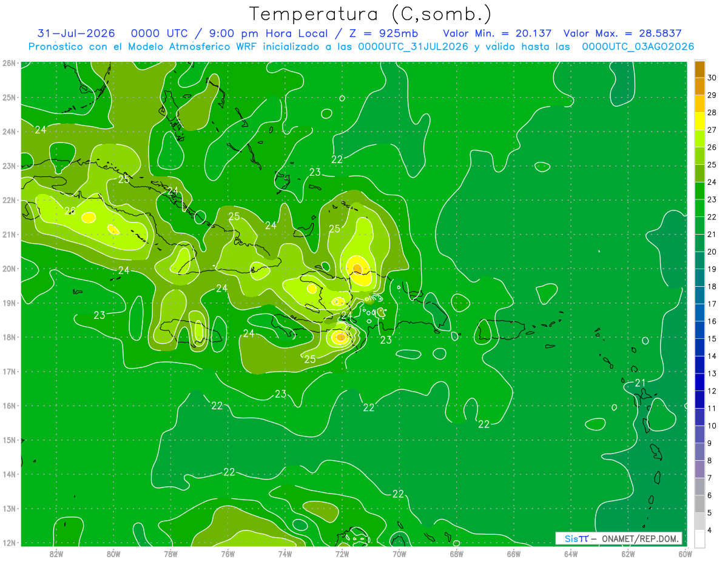Click the '30' label on color scale

(x=712, y=78)
